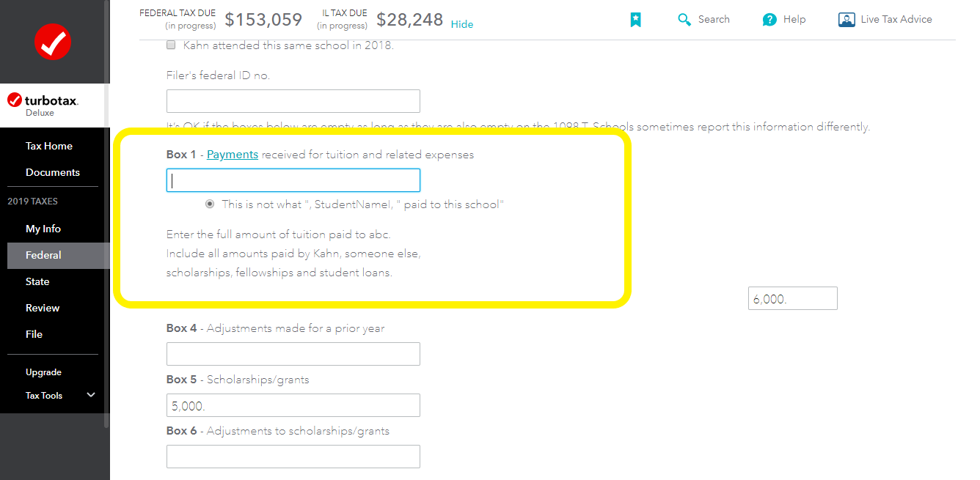The image size is (980, 480).
Task: Go to the File section
Action: pyautogui.click(x=34, y=334)
